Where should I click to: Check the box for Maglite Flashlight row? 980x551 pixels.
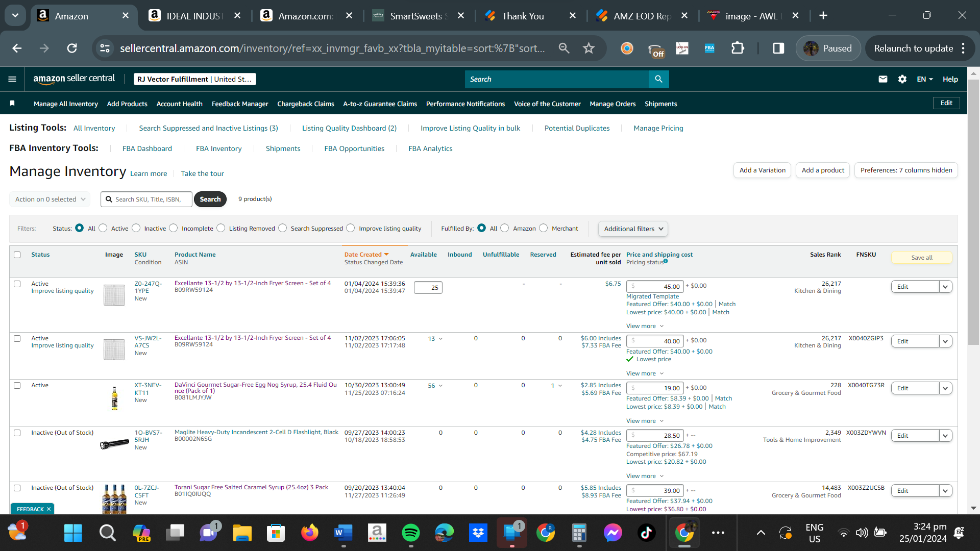(x=17, y=433)
